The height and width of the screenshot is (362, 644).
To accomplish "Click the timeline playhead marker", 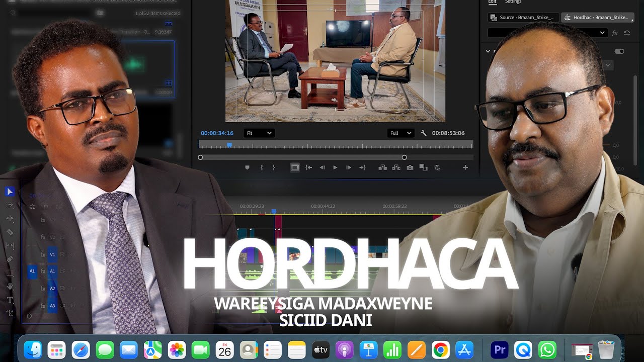I will tap(274, 212).
